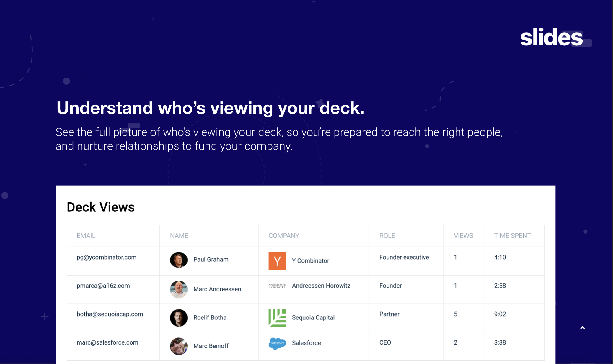
Task: Click Marc Benioff's avatar photo
Action: 179,346
